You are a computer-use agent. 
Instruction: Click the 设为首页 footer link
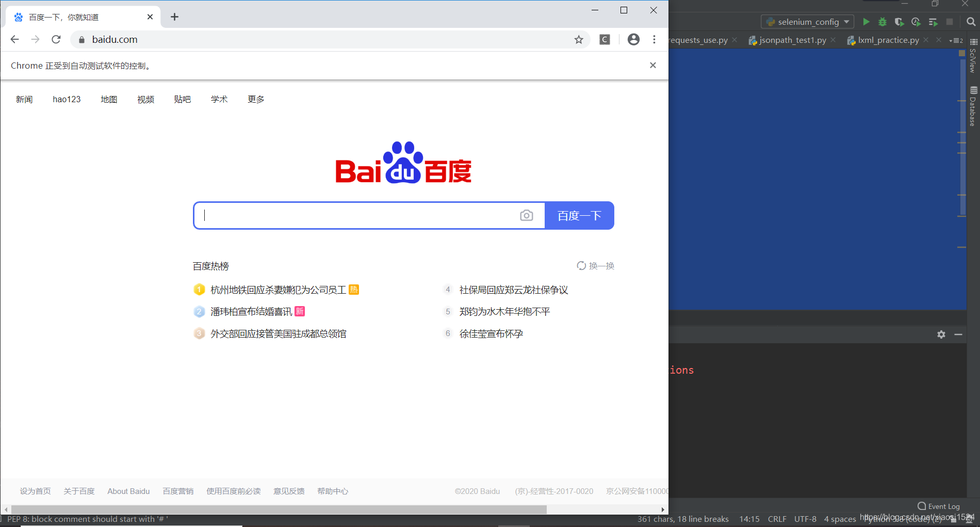click(35, 491)
